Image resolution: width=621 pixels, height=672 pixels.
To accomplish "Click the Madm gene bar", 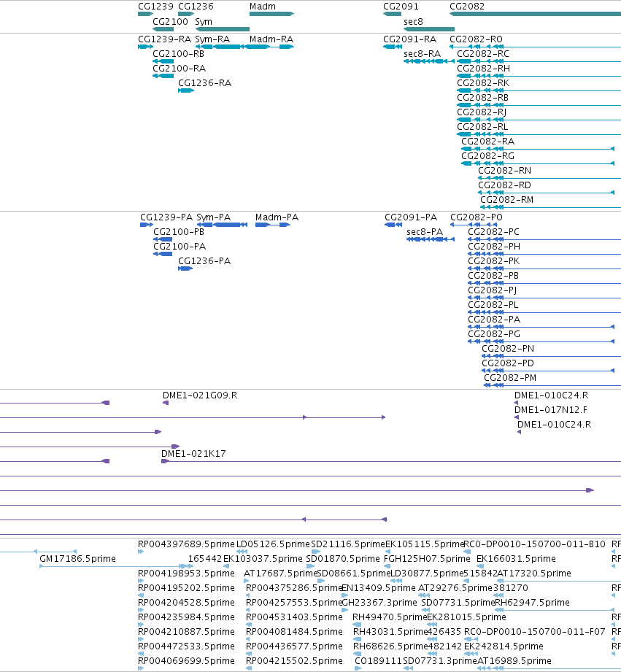I will click(x=271, y=14).
